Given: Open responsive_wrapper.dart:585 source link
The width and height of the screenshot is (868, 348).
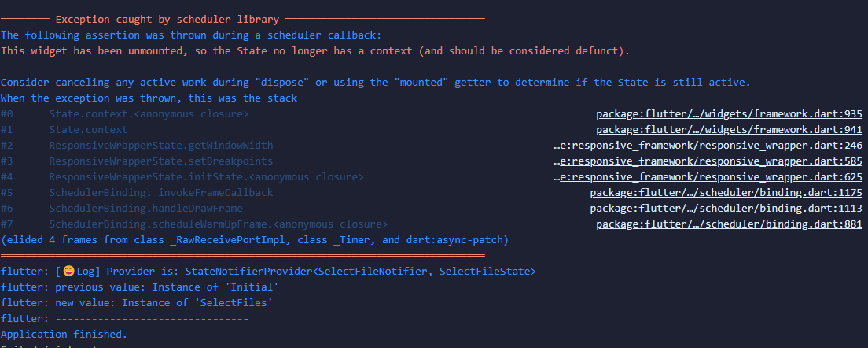Looking at the screenshot, I should [708, 161].
